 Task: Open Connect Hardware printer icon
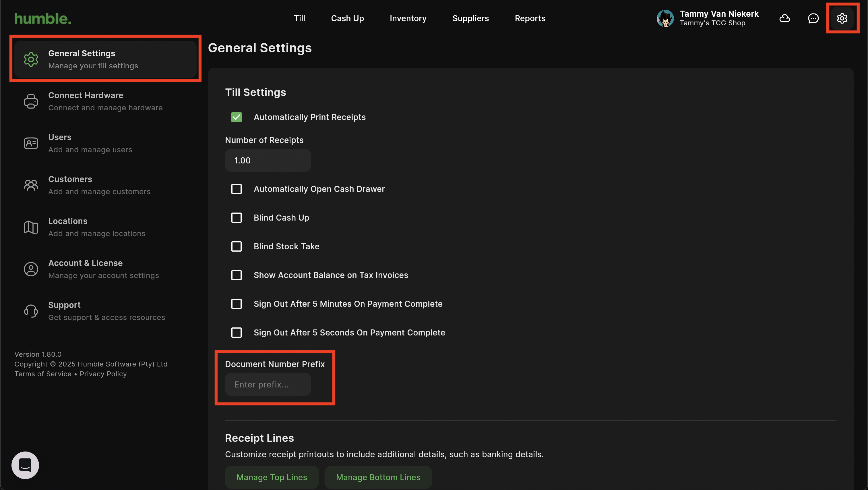click(31, 101)
